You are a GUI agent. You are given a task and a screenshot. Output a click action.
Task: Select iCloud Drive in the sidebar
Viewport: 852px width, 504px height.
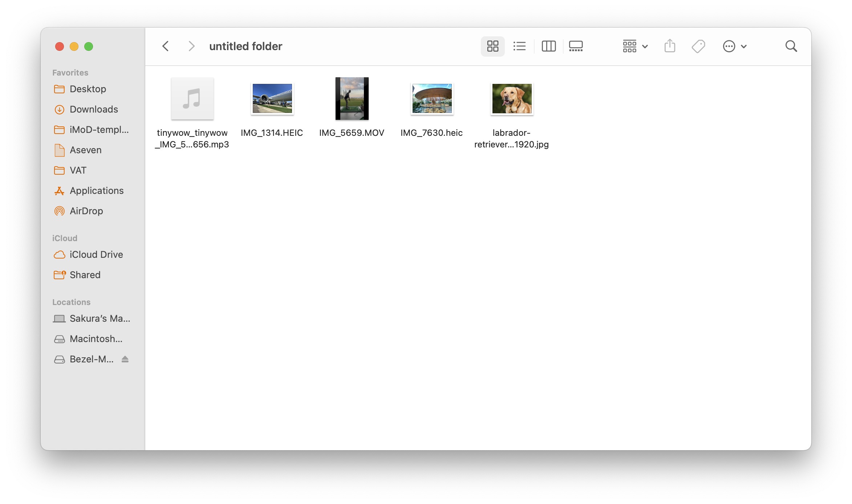(x=96, y=255)
